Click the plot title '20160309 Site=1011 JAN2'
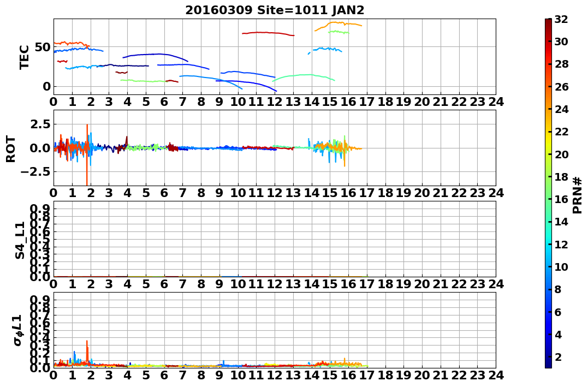This screenshot has width=588, height=387. (x=275, y=10)
